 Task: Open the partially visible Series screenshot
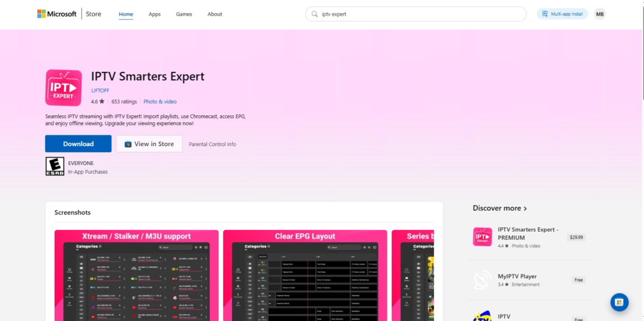[x=413, y=276]
